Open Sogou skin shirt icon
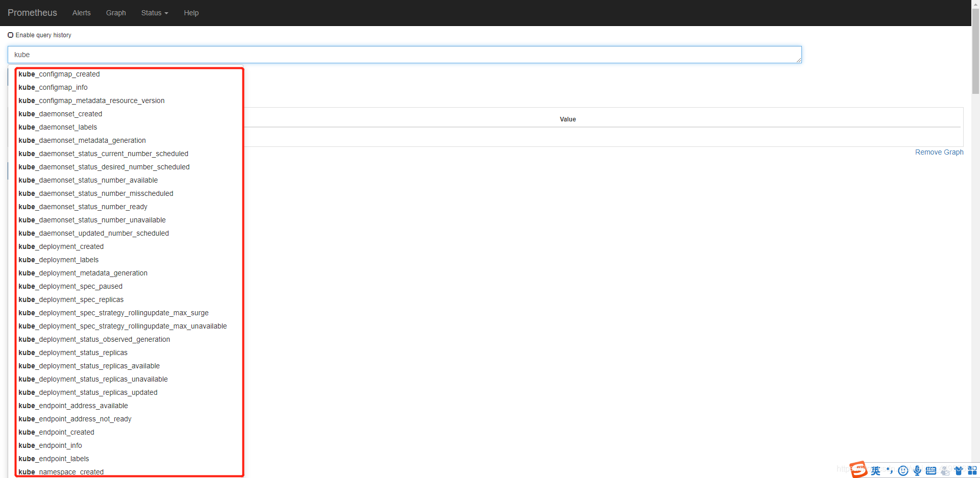980x478 pixels. [959, 470]
